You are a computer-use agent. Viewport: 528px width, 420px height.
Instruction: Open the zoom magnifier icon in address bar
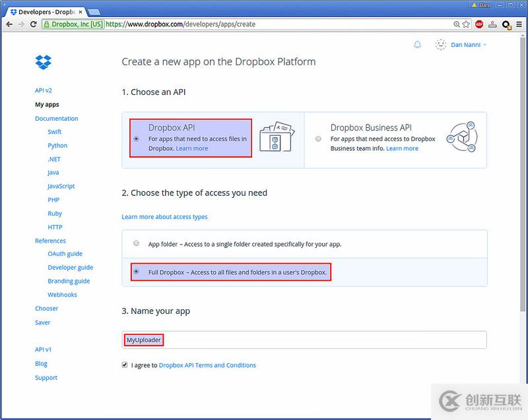[457, 24]
